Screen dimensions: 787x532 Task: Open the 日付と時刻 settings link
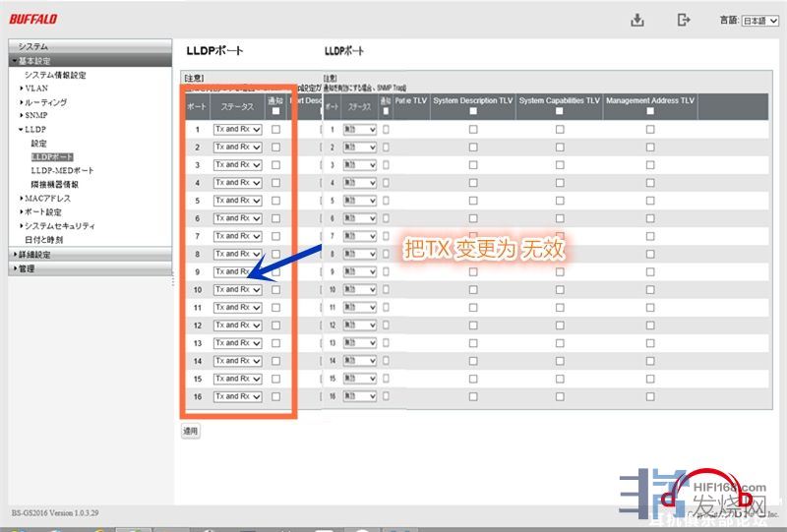pos(44,239)
